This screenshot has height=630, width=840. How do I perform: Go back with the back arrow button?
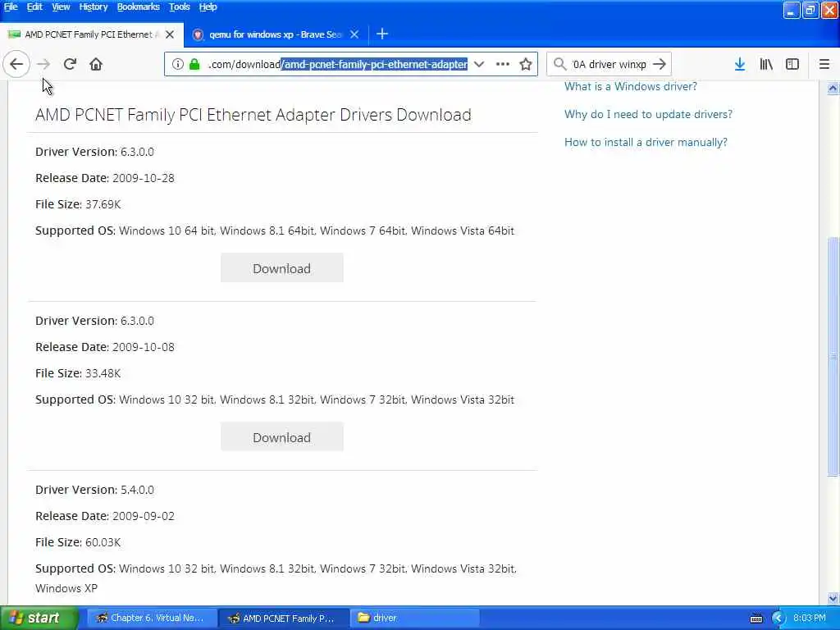point(16,64)
